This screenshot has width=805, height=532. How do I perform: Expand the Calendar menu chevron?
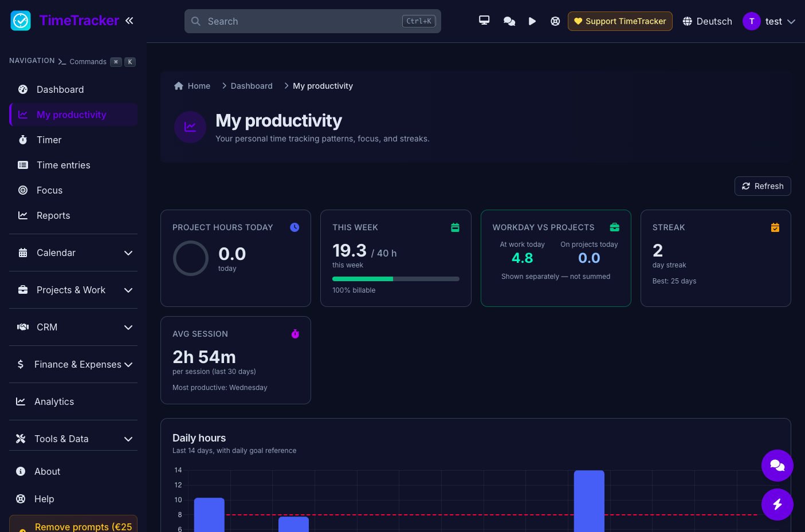128,253
